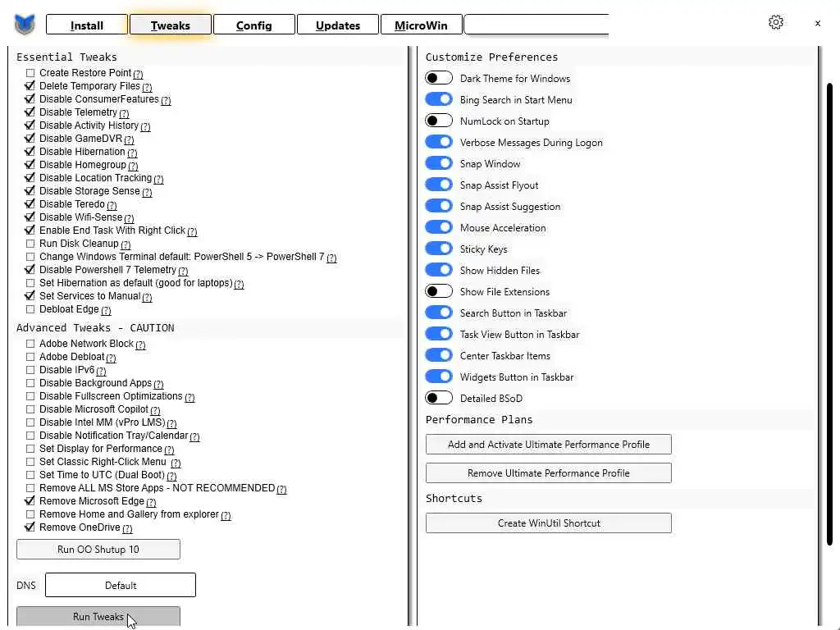Click the Run OO Shutup 10 button
Image resolution: width=840 pixels, height=630 pixels.
click(98, 549)
